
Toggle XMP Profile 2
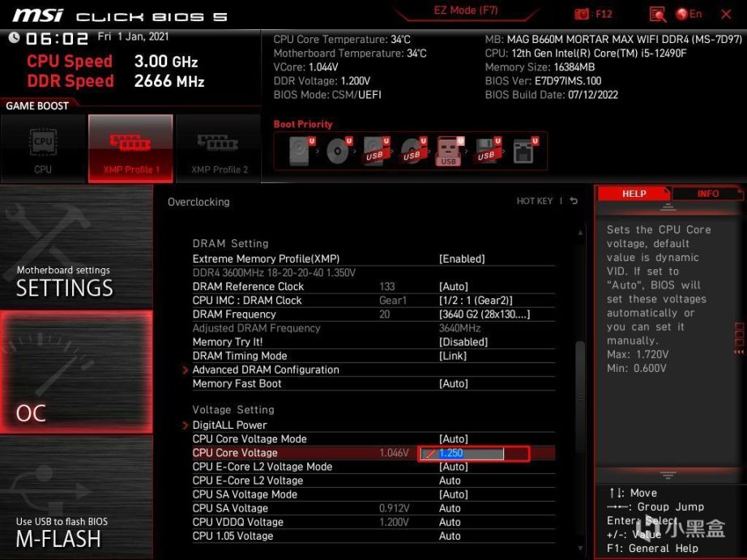point(219,148)
